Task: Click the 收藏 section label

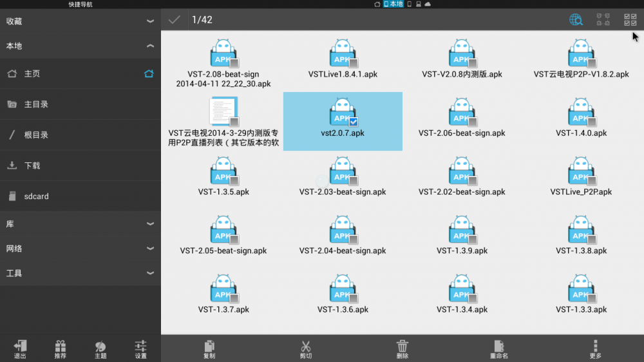Action: (14, 21)
